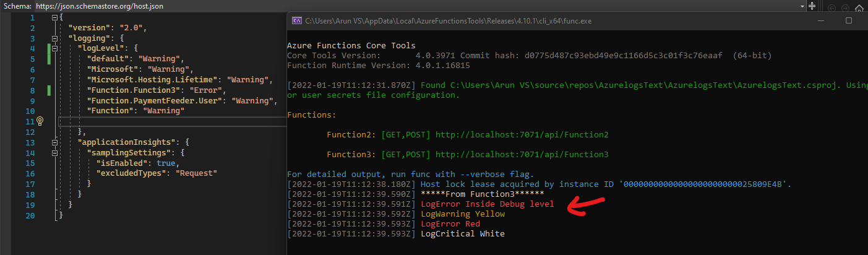868x255 pixels.
Task: Click the lightbulb quick actions icon
Action: click(40, 121)
